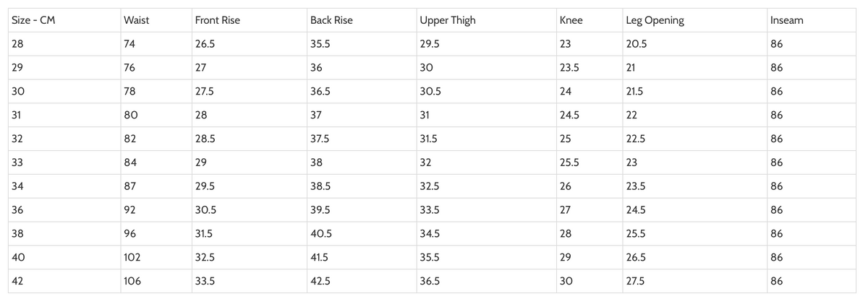Select the Knee column header
Viewport: 868px width, 299px height.
[x=571, y=20]
